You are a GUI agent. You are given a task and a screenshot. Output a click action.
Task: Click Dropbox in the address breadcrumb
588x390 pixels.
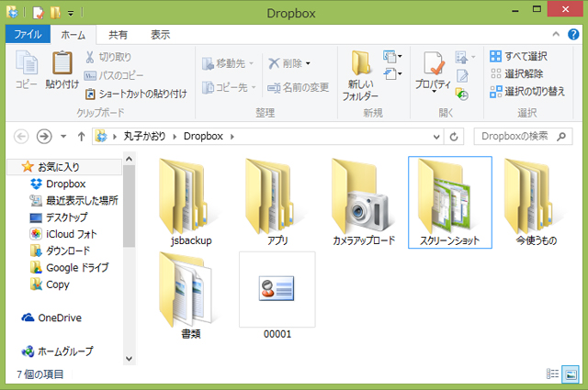click(203, 136)
